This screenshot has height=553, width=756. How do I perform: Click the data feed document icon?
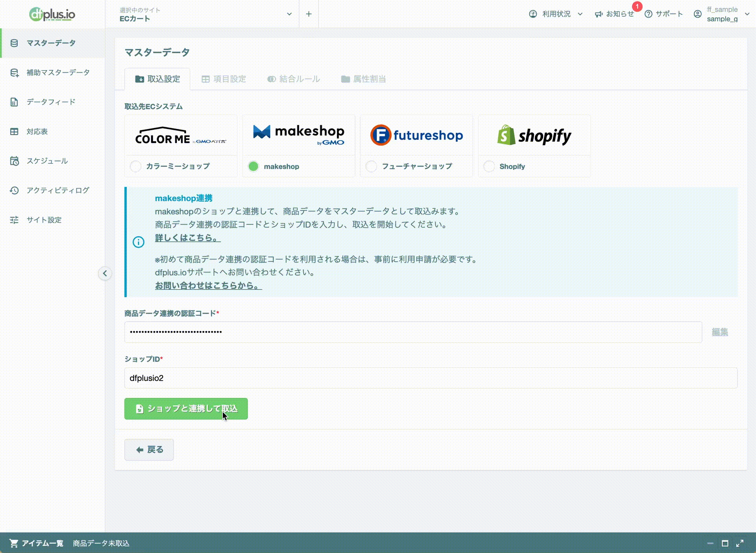tap(14, 102)
